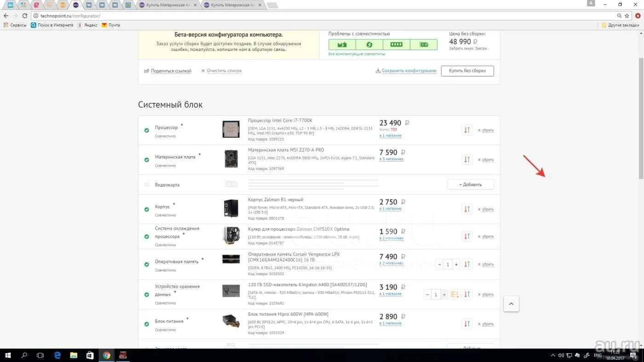The width and height of the screenshot is (644, 362).
Task: Show 3 stores for MSI motherboard
Action: point(391,159)
